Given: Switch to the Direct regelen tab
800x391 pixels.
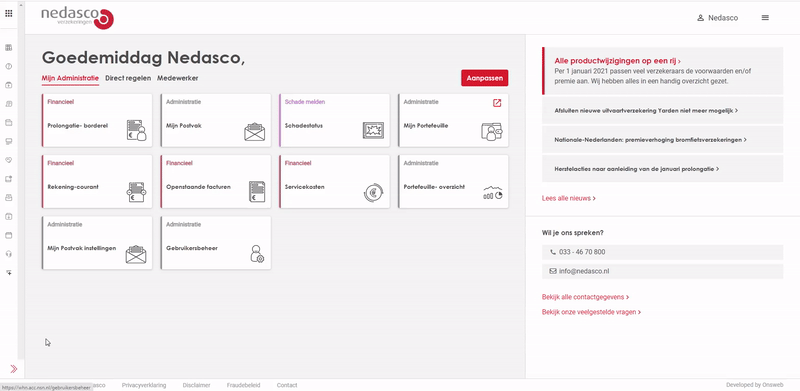Looking at the screenshot, I should click(x=128, y=79).
